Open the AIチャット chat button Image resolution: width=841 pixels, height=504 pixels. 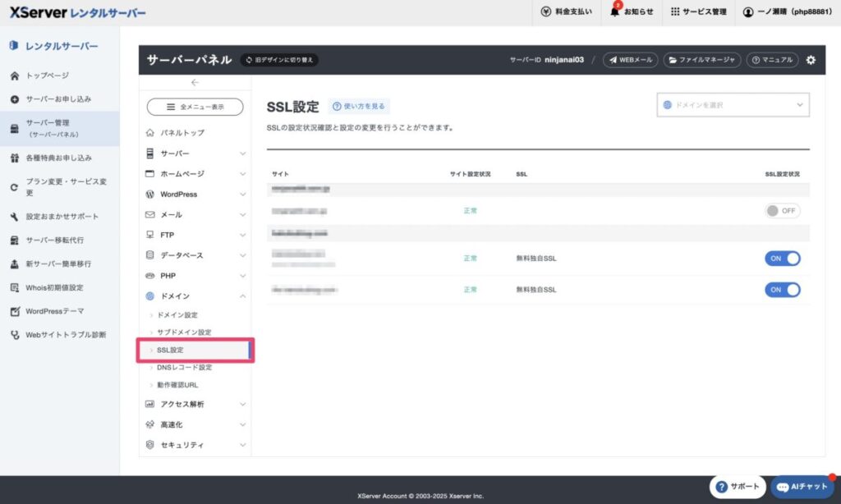(x=802, y=486)
